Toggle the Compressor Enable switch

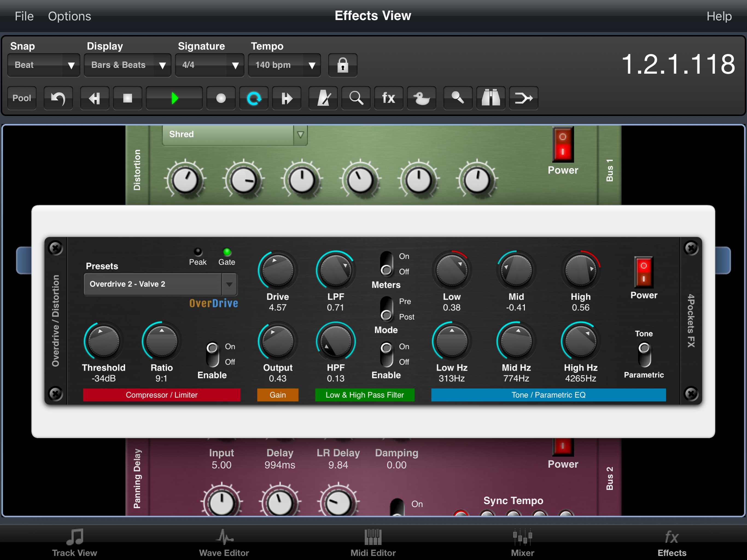212,354
